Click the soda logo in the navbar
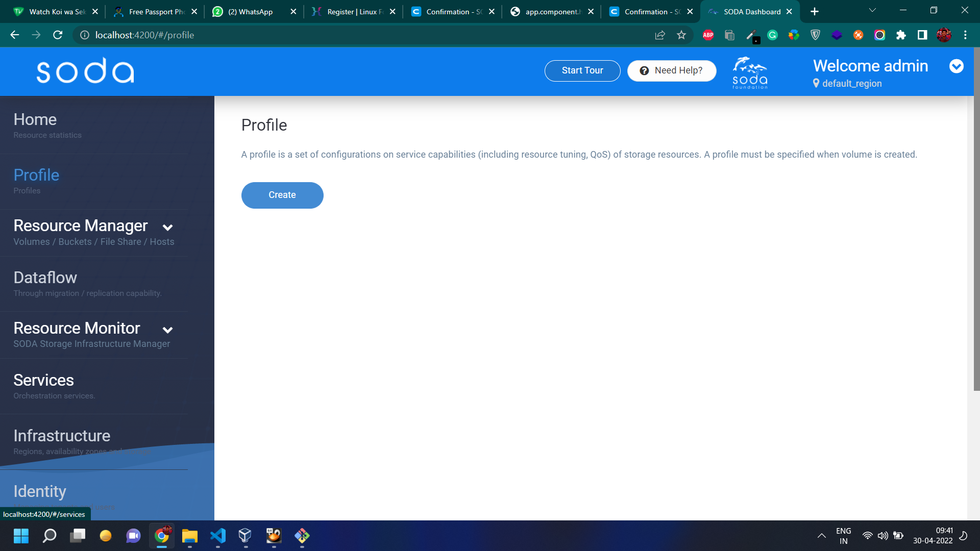Viewport: 980px width, 551px height. point(85,70)
